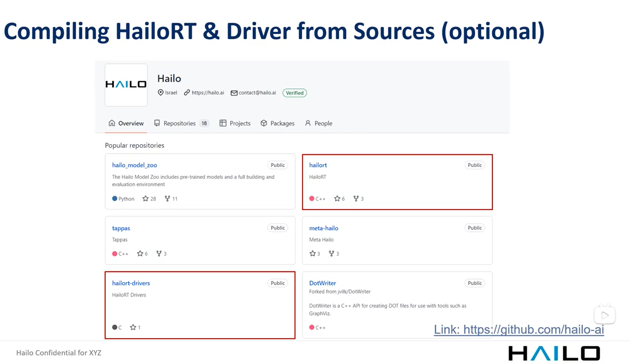Click the hailo_model_zoo description text

[x=193, y=181]
